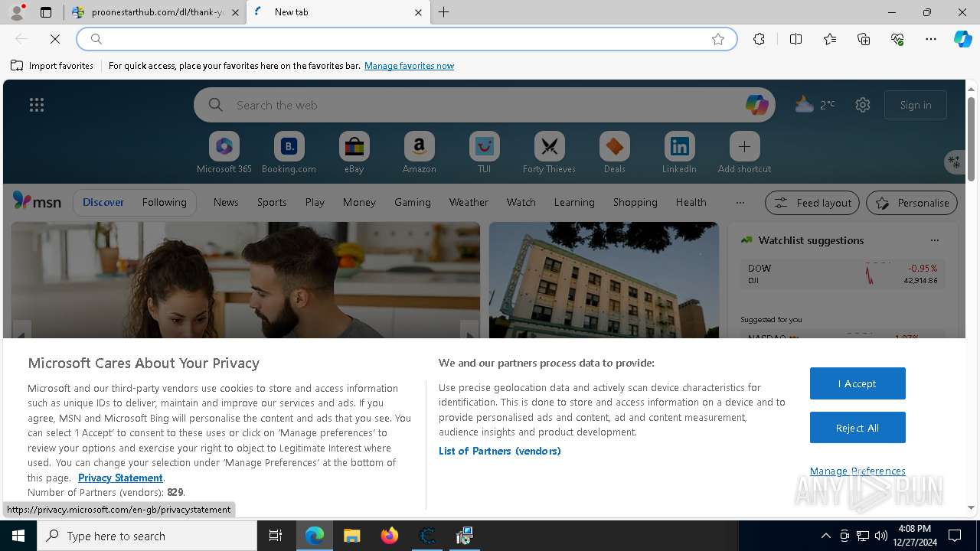Open the Watch category
Viewport: 980px width, 551px height.
(x=521, y=202)
